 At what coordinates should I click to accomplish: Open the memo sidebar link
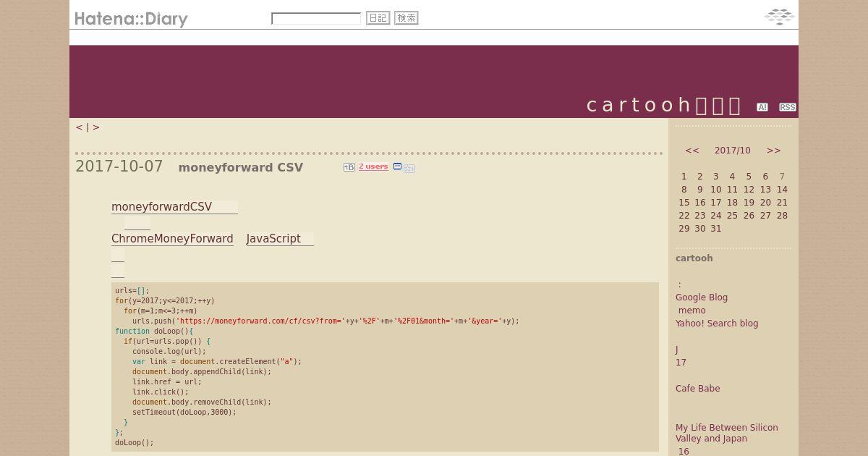[x=692, y=311]
